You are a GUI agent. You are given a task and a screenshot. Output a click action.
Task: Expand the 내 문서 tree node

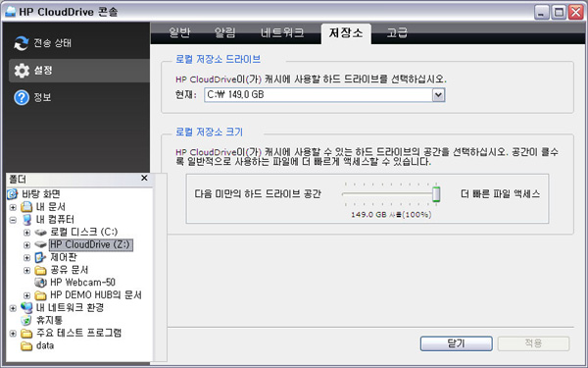coord(13,207)
